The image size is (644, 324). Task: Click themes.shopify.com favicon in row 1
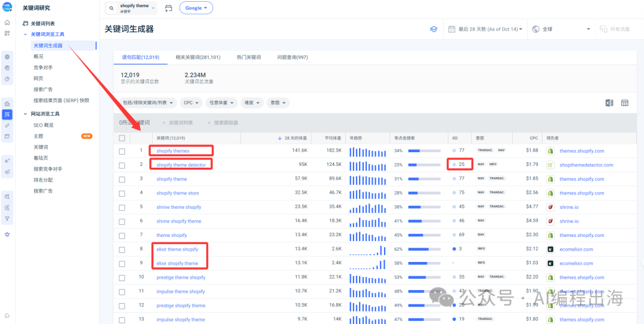550,151
